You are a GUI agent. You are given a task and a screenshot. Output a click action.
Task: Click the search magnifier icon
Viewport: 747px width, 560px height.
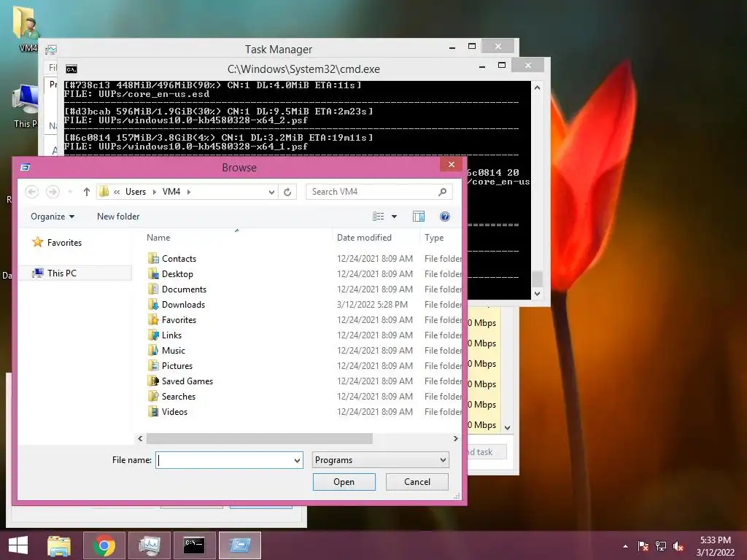pos(442,192)
